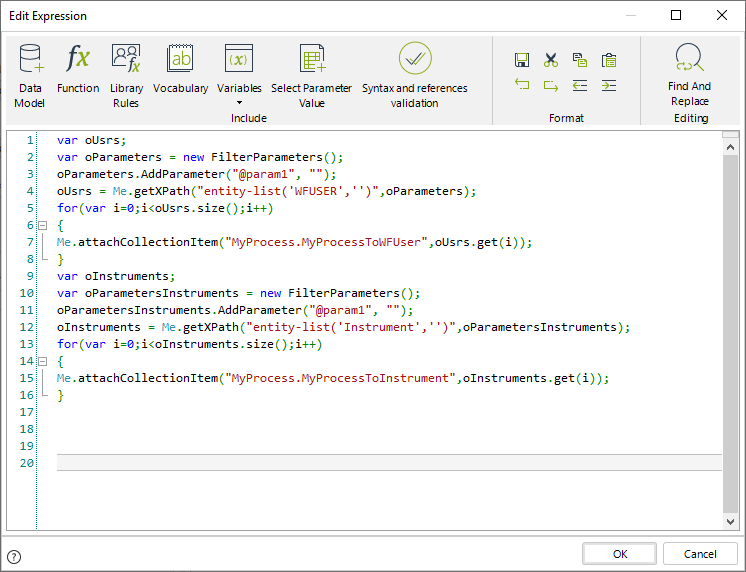Collapse the code block at line 6

tap(43, 225)
